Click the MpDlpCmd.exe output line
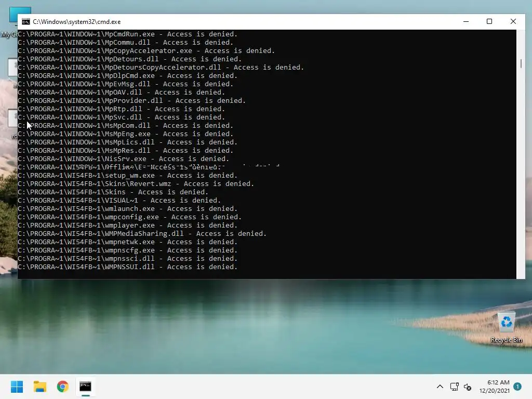532x399 pixels. point(128,76)
